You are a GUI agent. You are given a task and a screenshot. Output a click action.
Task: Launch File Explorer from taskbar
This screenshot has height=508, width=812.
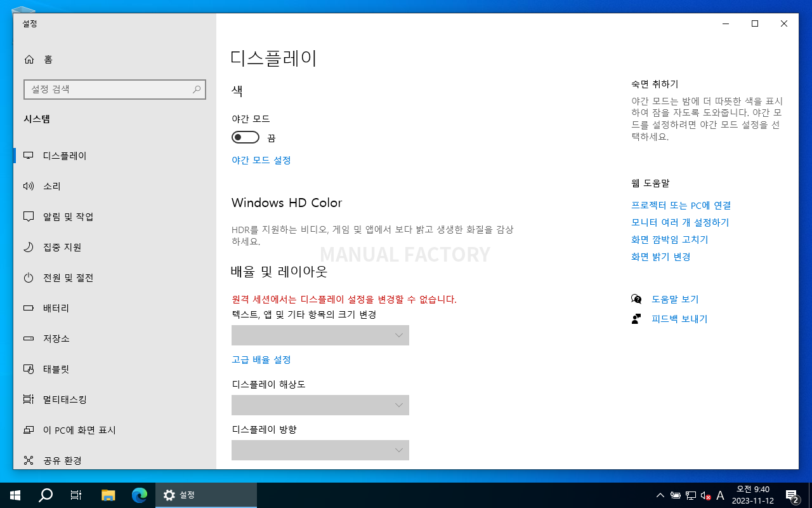108,495
